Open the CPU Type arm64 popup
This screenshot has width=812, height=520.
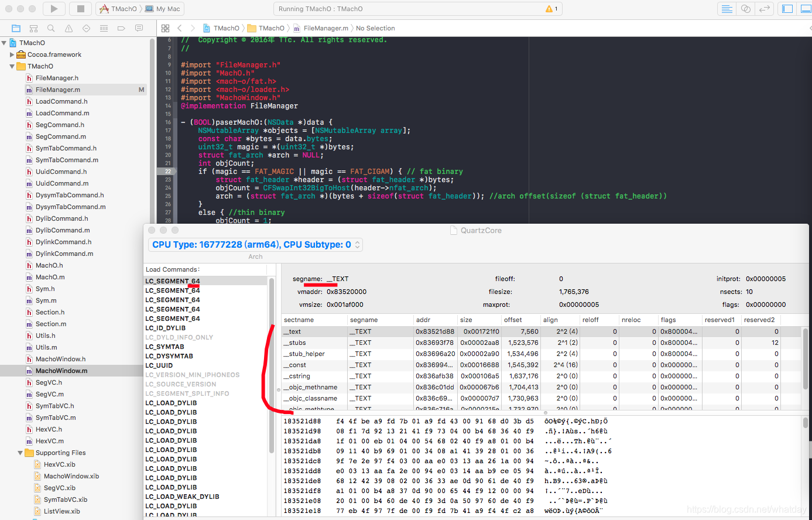255,245
